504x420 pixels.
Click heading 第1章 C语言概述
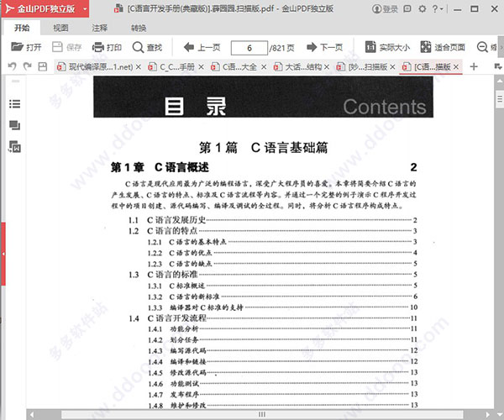(160, 167)
